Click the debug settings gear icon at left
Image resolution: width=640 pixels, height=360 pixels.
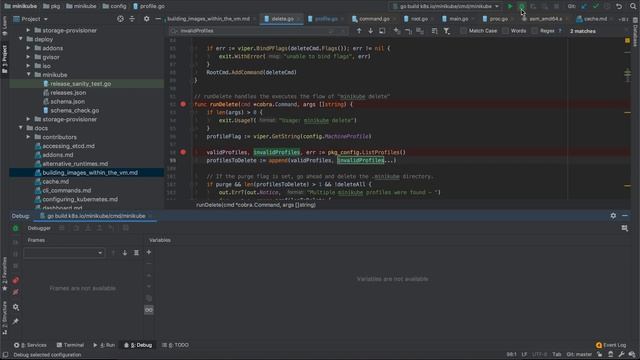[16, 307]
